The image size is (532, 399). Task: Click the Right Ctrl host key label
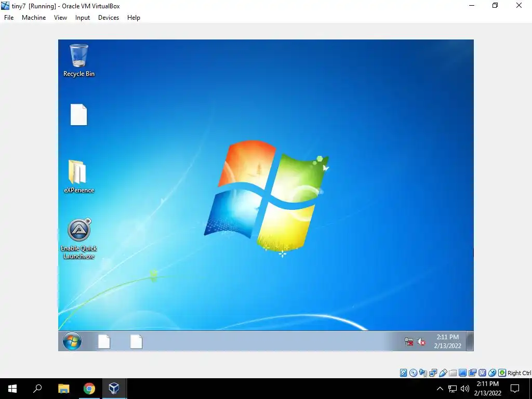pyautogui.click(x=519, y=373)
